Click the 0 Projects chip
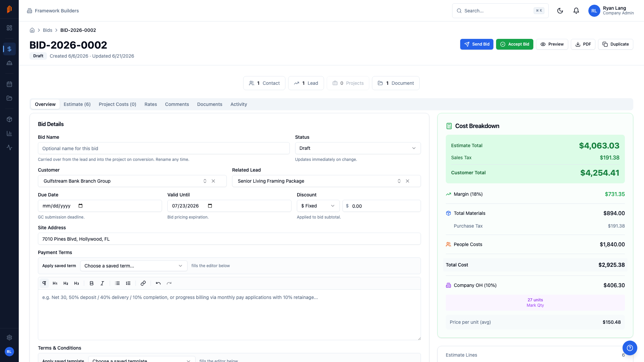Screen dimensions: 644x362 pyautogui.click(x=348, y=83)
